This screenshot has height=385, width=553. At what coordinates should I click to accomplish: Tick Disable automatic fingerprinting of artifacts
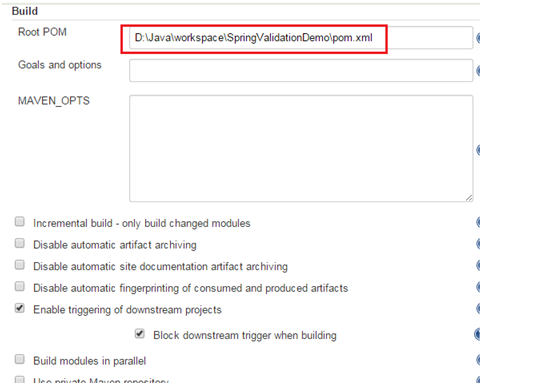pyautogui.click(x=20, y=286)
